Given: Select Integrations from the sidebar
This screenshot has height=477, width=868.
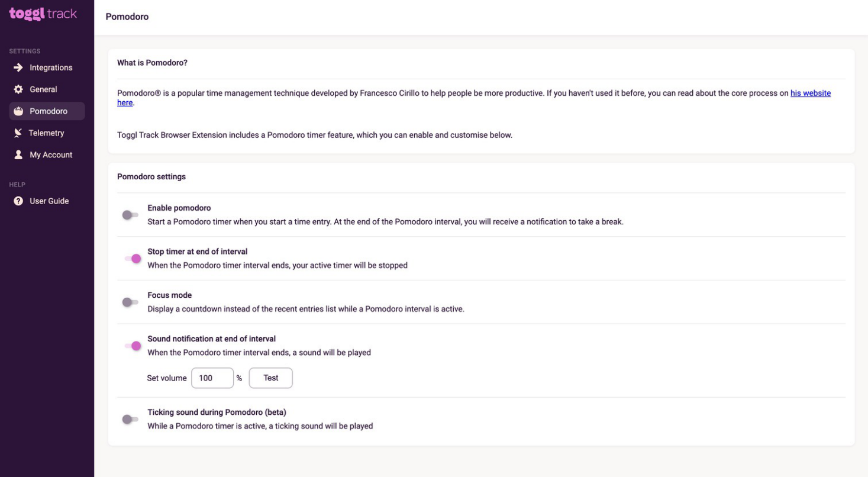Looking at the screenshot, I should 51,67.
